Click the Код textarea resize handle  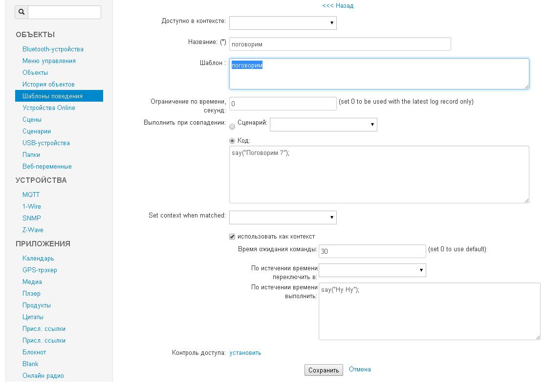(x=526, y=200)
